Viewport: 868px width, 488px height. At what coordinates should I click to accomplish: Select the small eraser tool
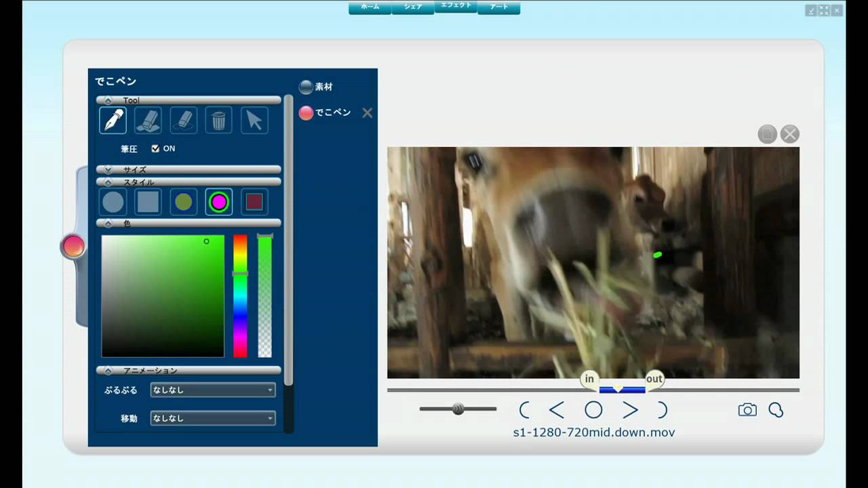click(183, 121)
